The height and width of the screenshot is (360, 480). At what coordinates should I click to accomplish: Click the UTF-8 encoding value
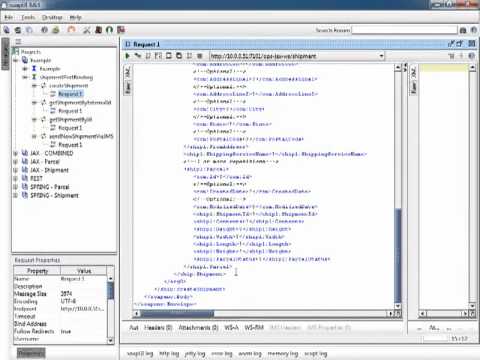point(68,301)
